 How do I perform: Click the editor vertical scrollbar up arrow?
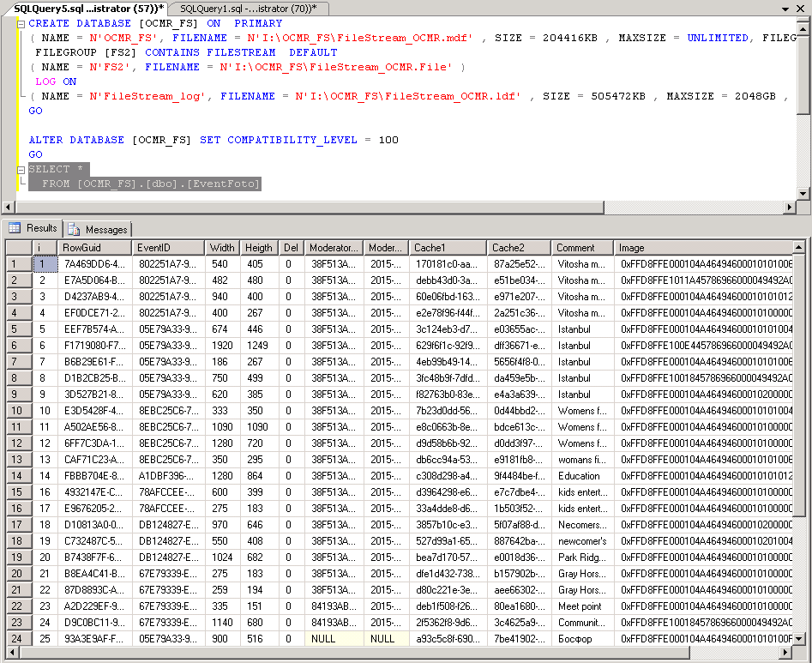click(803, 29)
